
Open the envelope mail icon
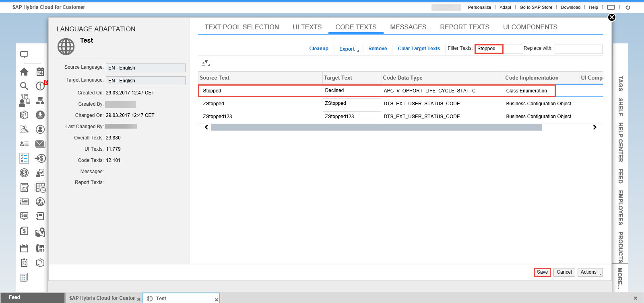[x=40, y=144]
